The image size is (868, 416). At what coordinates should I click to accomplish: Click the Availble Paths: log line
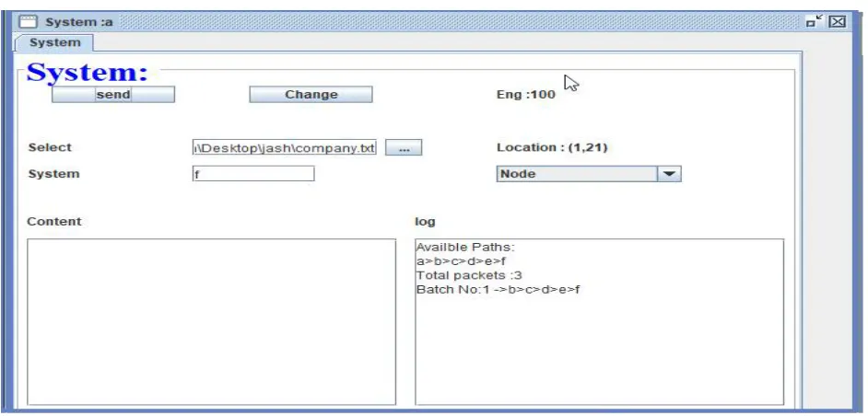(x=465, y=248)
